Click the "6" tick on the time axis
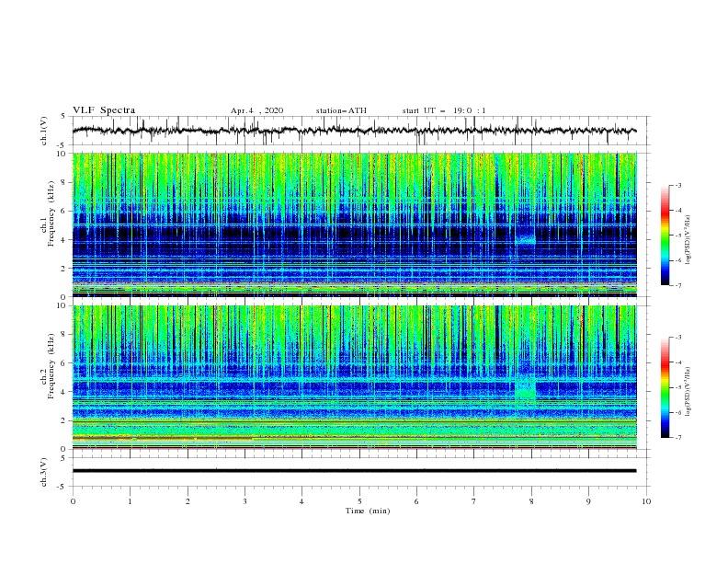Image resolution: width=728 pixels, height=563 pixels. [x=416, y=501]
